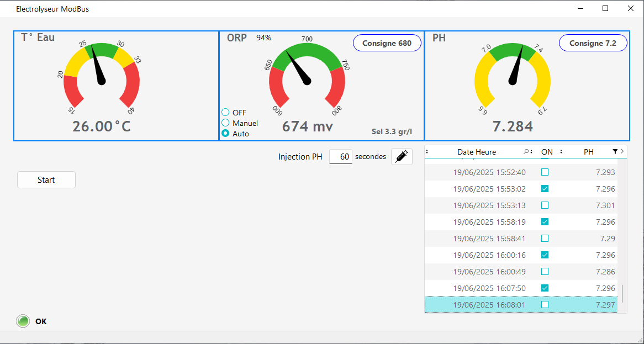Click the PH column header label
The width and height of the screenshot is (644, 344).
(588, 152)
